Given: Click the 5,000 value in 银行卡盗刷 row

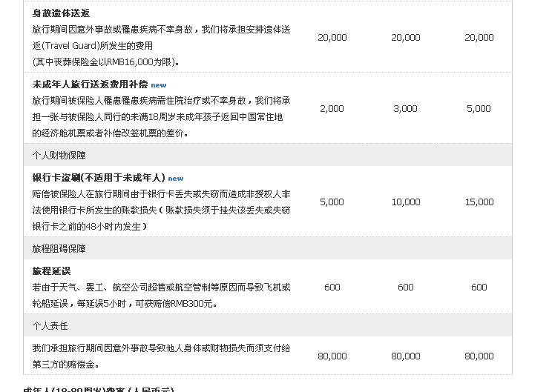Looking at the screenshot, I should pyautogui.click(x=332, y=202).
